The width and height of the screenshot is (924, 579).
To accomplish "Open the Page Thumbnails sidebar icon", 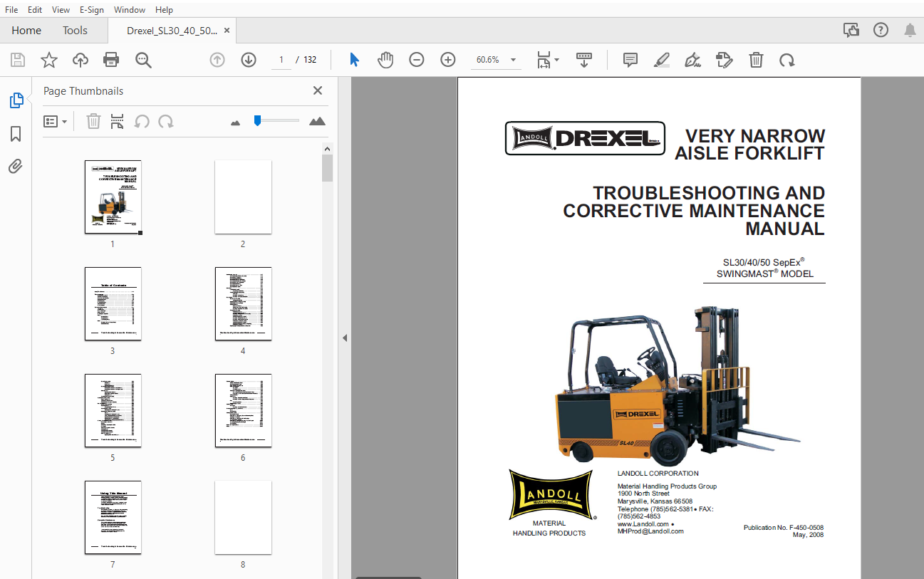I will [x=16, y=100].
